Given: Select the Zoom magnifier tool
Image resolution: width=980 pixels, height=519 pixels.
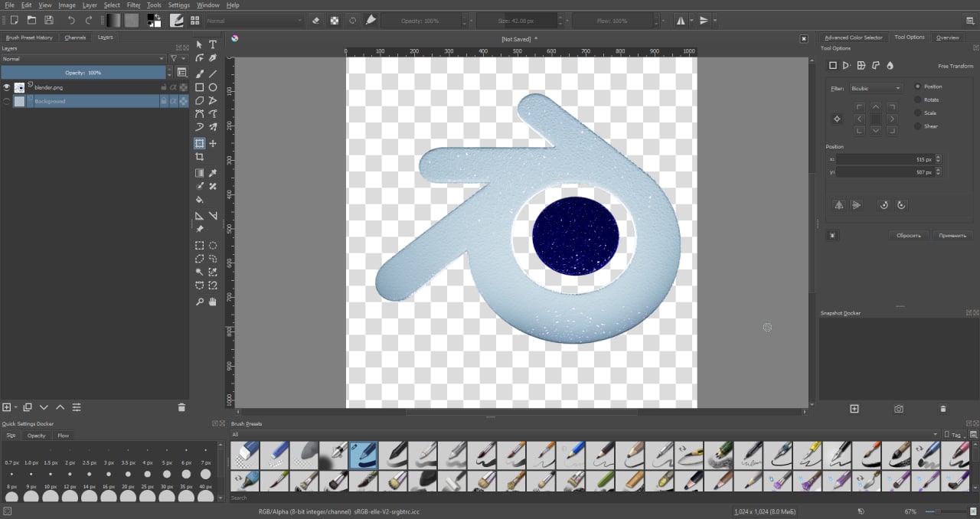Looking at the screenshot, I should [x=200, y=302].
